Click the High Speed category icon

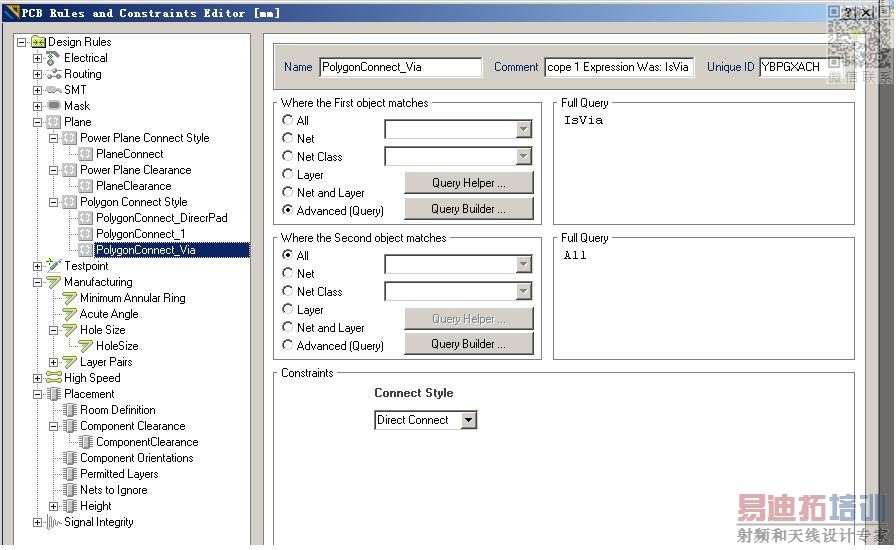[x=54, y=378]
